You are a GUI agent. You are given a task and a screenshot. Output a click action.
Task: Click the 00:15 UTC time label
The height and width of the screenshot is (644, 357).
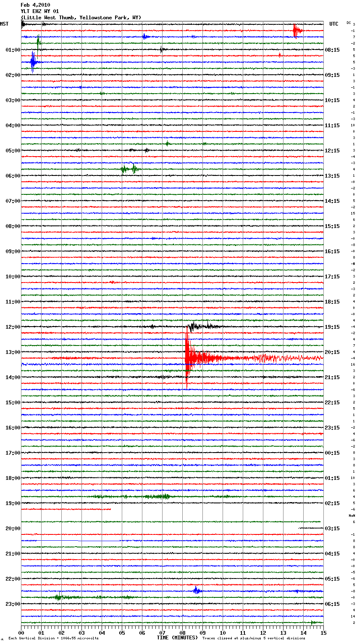(x=332, y=453)
